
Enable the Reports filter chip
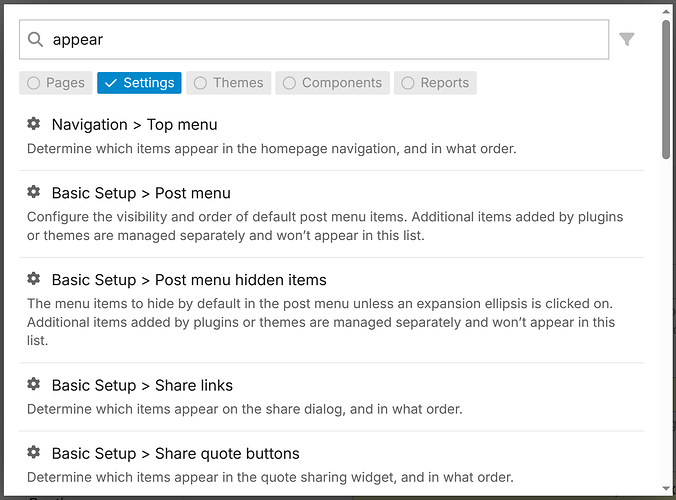(x=435, y=83)
